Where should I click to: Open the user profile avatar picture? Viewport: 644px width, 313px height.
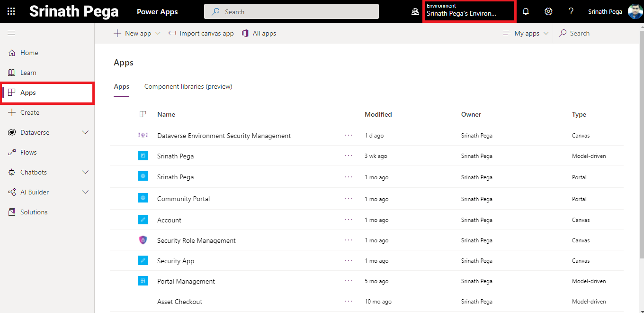click(635, 11)
